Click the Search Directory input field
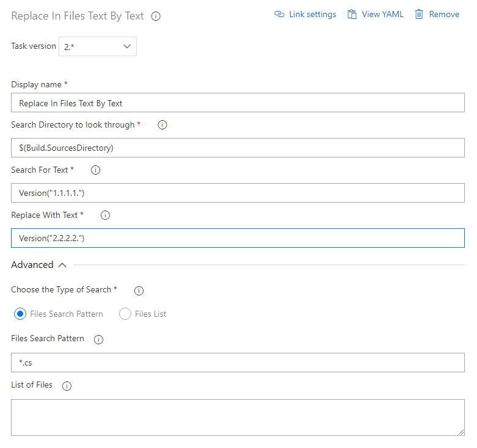 [x=238, y=148]
